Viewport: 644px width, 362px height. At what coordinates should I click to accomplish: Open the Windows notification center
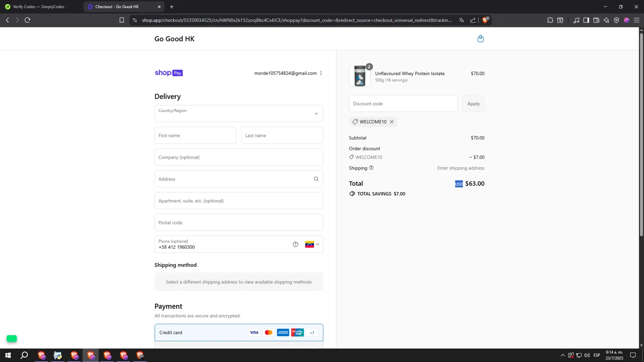click(x=633, y=355)
